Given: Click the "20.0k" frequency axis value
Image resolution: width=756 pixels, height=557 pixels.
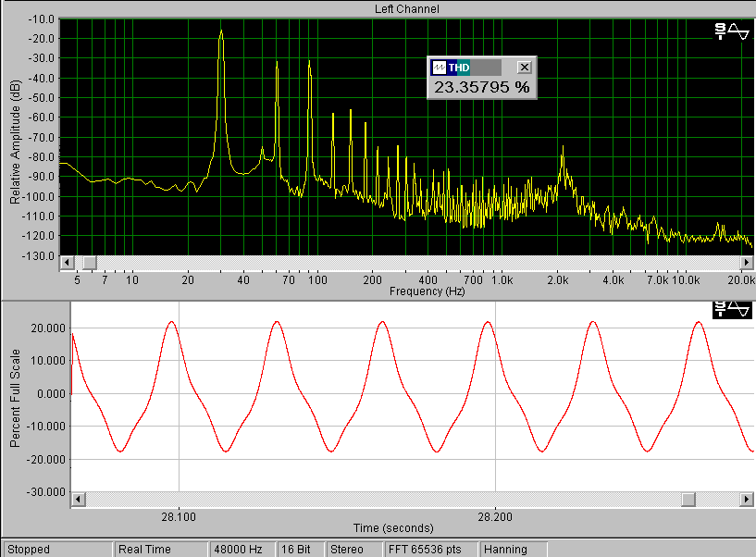Looking at the screenshot, I should (741, 280).
